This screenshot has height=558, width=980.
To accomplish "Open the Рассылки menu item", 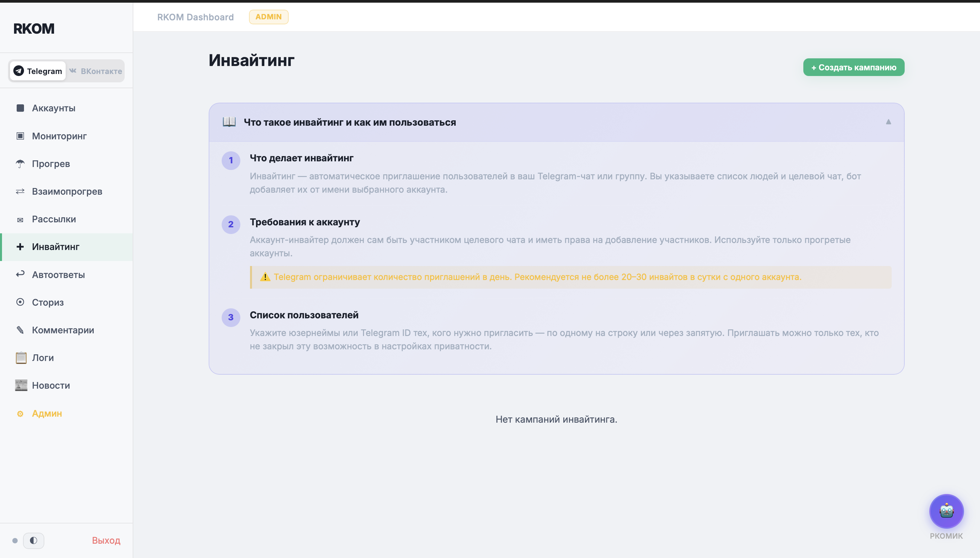I will 67,219.
